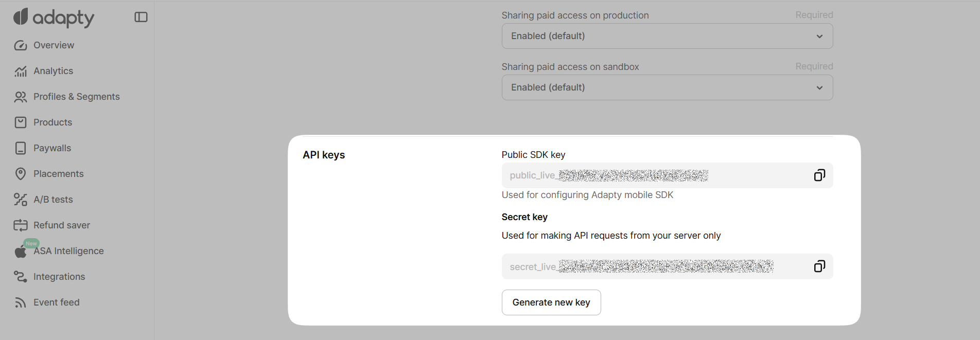
Task: Open the Products menu item
Action: point(52,122)
